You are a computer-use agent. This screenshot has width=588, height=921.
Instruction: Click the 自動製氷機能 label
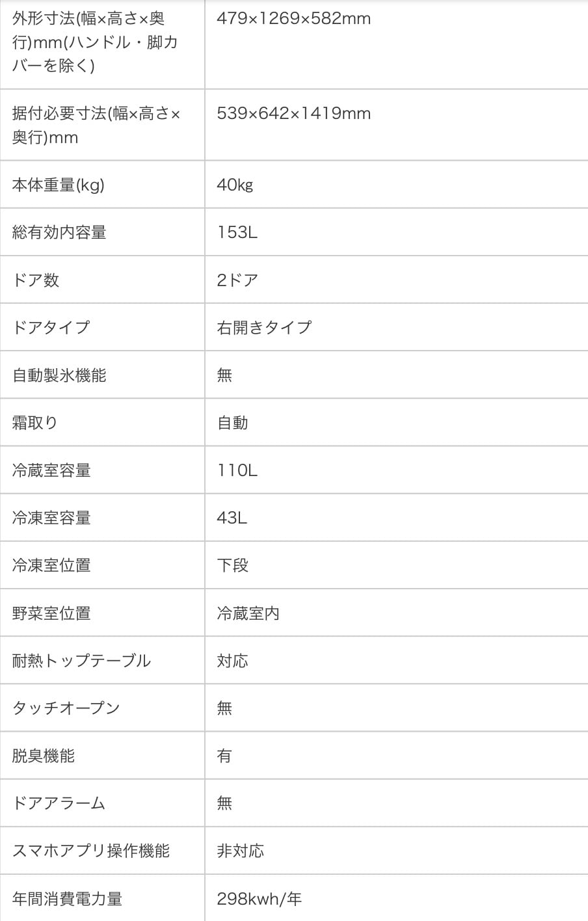pos(59,375)
